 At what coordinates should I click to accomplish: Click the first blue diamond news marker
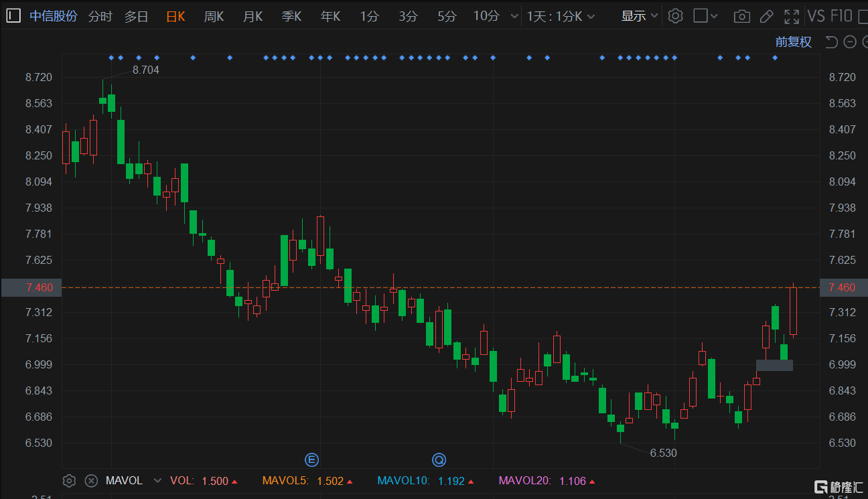tap(111, 58)
